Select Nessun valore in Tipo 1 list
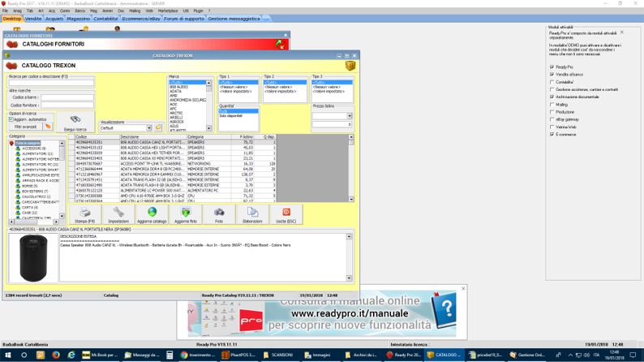 pyautogui.click(x=234, y=87)
